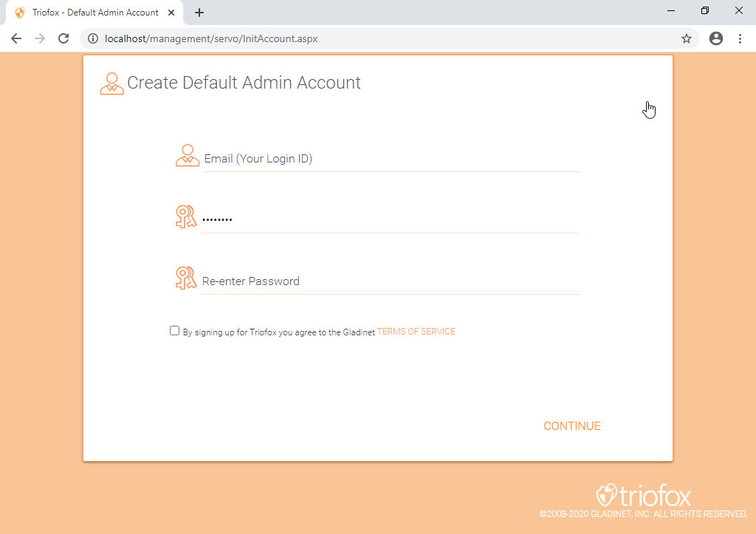Reload the page with refresh icon
This screenshot has width=756, height=534.
click(63, 38)
